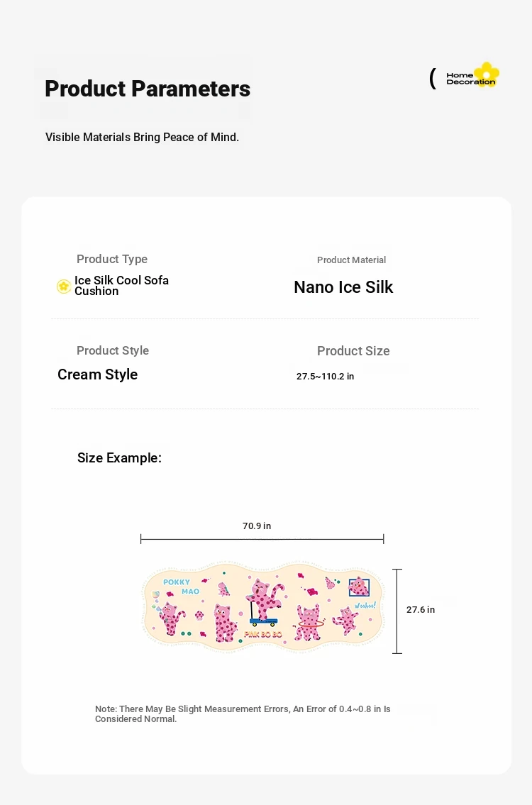This screenshot has height=805, width=532.
Task: Click the cushion product image
Action: (x=262, y=607)
